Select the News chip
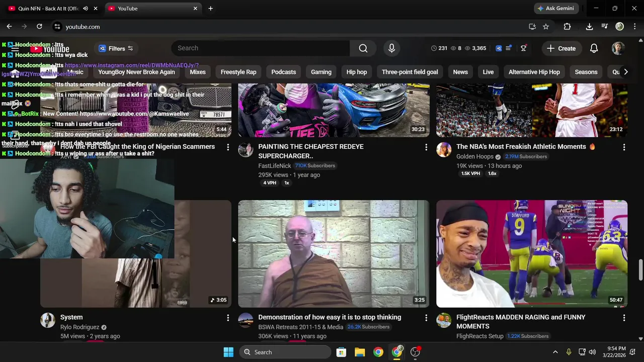Image resolution: width=644 pixels, height=362 pixels. tap(460, 72)
